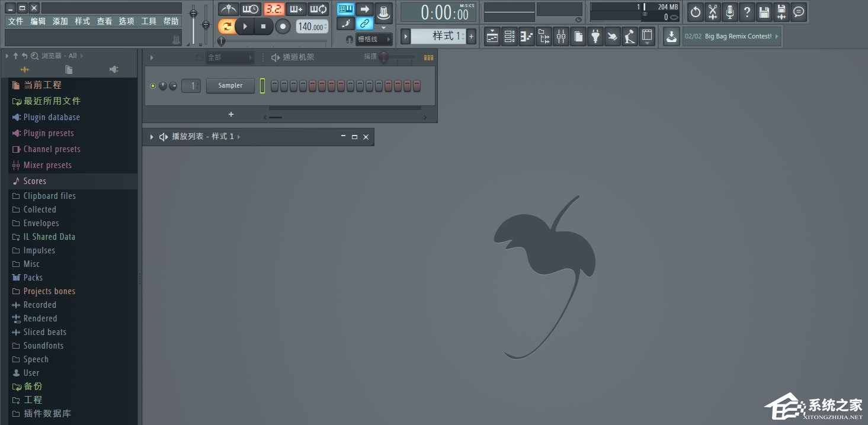Toggle typing keyboard to piano keyboard
868x425 pixels.
pos(345,9)
